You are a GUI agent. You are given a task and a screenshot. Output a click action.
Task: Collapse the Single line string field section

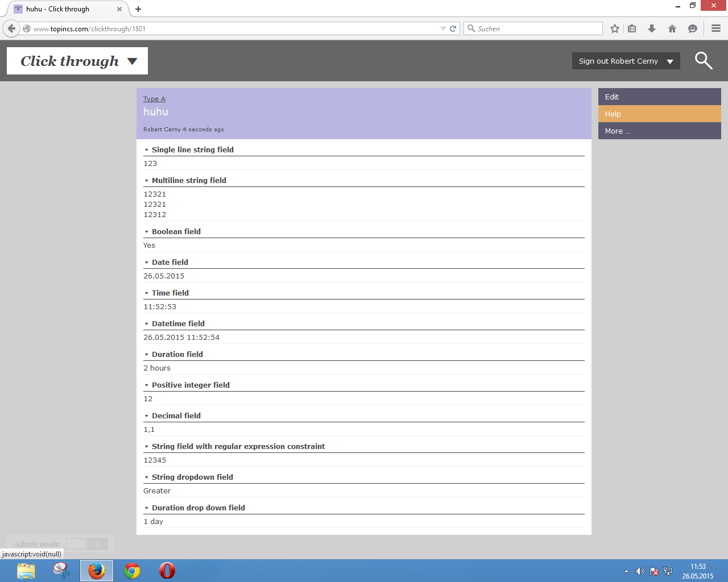point(147,150)
